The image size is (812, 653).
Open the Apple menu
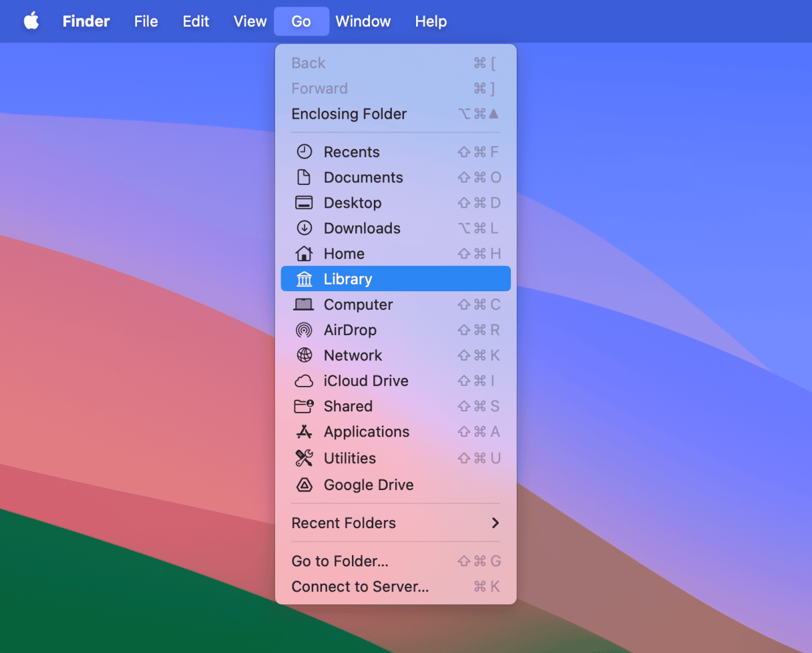click(x=31, y=21)
